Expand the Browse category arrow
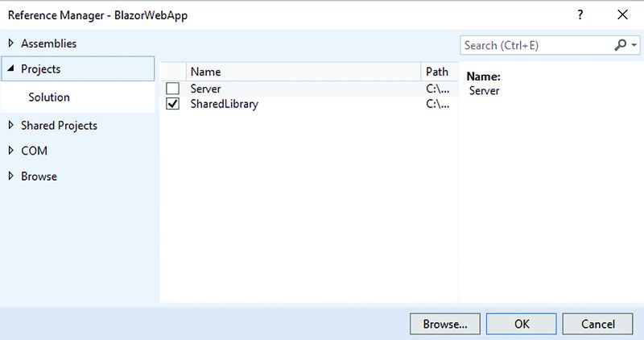Screen dimensions: 644x340 point(11,176)
